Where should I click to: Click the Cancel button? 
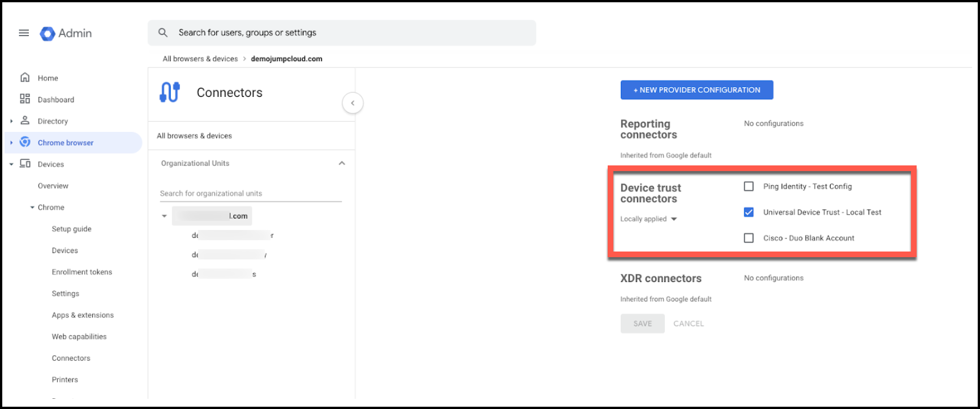[x=689, y=323]
